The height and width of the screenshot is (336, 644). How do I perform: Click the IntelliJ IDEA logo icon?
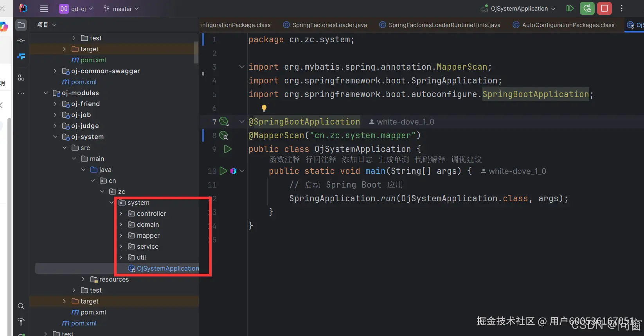coord(23,8)
